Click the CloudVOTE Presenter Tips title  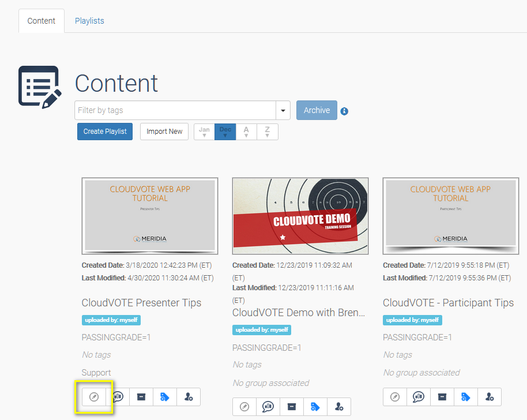pos(141,303)
